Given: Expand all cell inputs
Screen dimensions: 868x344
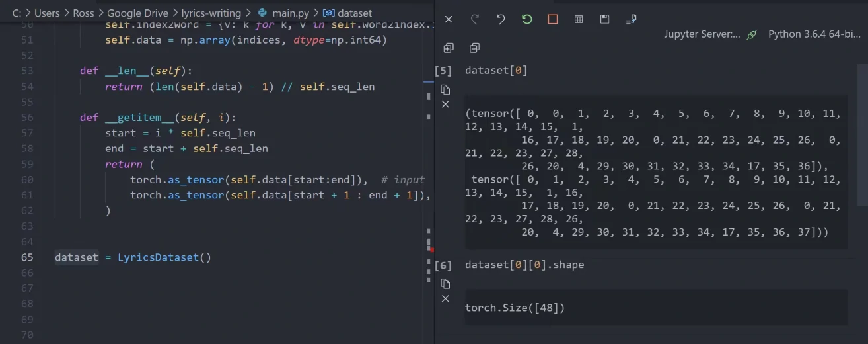Looking at the screenshot, I should click(x=449, y=48).
